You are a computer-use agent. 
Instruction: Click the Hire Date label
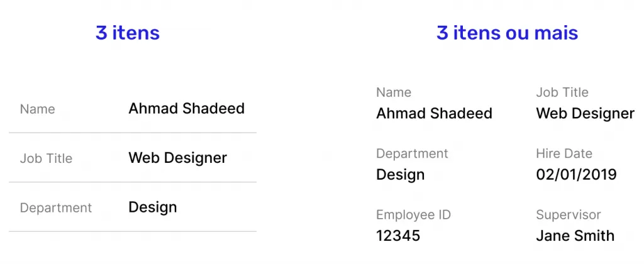coord(564,154)
